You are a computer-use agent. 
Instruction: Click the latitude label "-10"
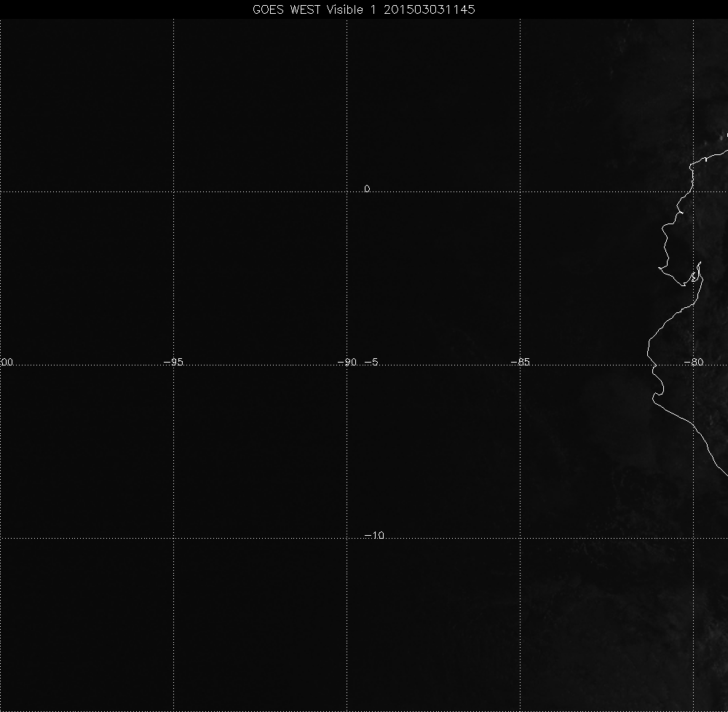pos(374,536)
